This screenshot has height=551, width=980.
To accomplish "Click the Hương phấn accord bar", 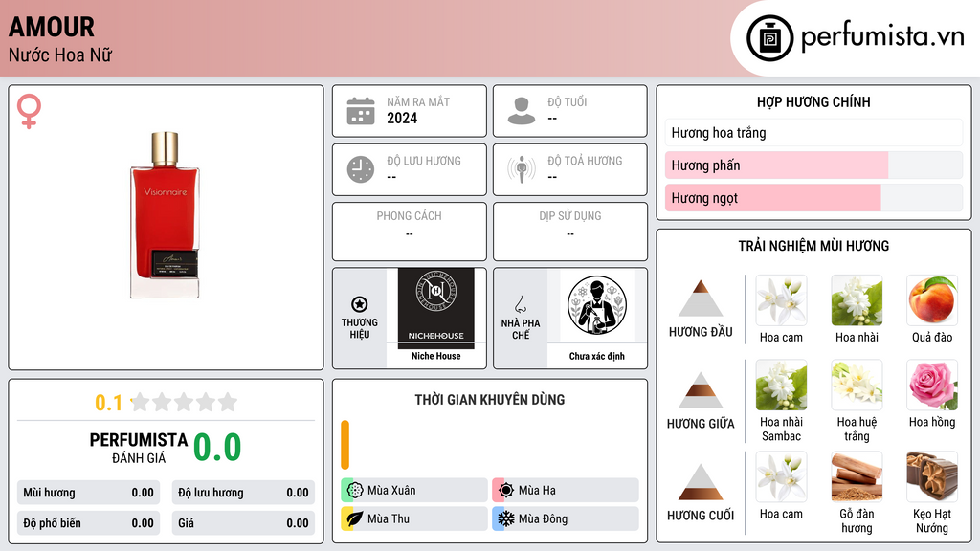I will 813,165.
